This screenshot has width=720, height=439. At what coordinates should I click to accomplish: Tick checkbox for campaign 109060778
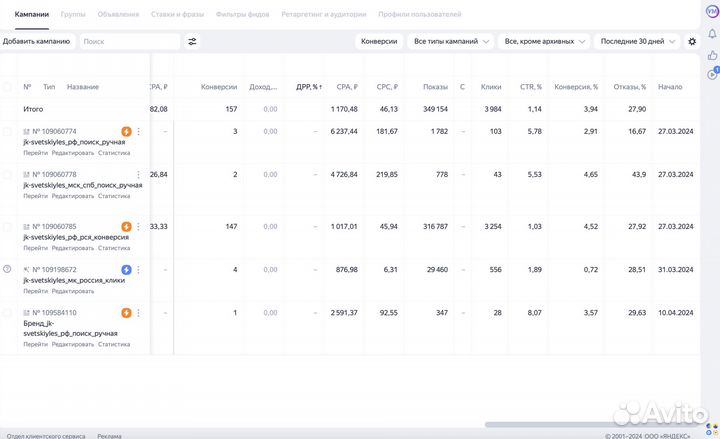(x=8, y=174)
